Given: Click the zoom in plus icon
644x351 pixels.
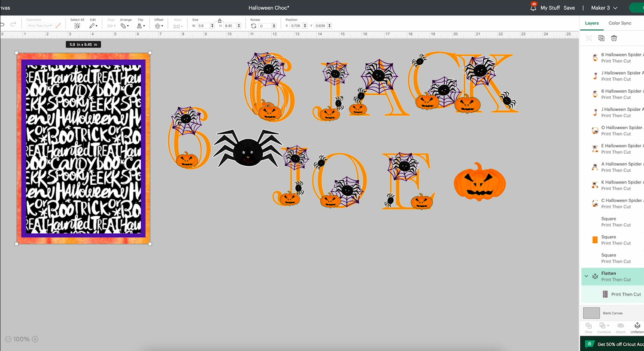Looking at the screenshot, I should point(35,339).
